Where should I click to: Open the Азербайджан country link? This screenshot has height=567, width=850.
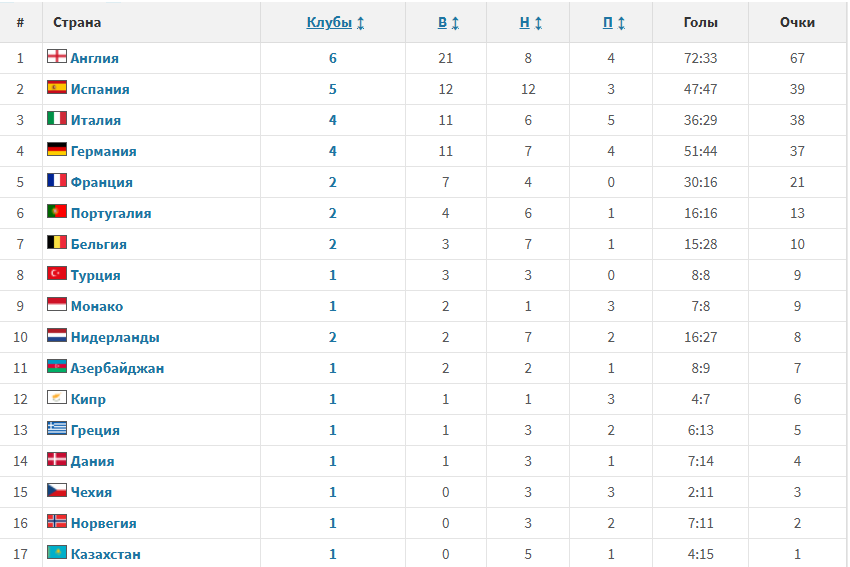pos(117,368)
